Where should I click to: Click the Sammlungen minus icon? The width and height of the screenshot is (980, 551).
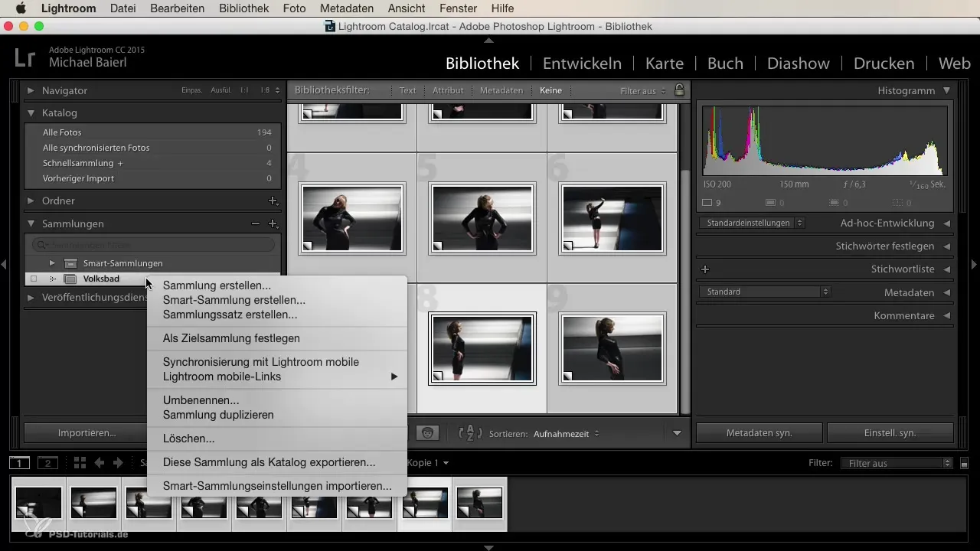tap(256, 224)
